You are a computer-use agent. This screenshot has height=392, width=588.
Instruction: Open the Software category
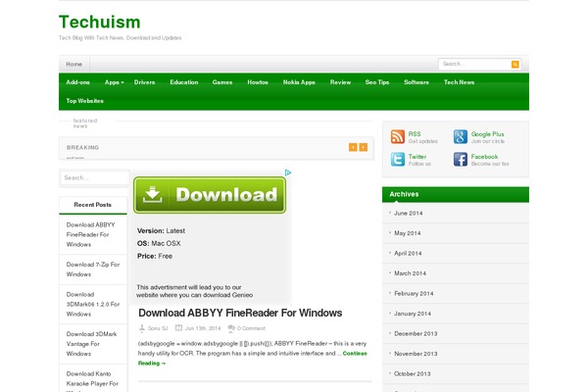coord(416,82)
